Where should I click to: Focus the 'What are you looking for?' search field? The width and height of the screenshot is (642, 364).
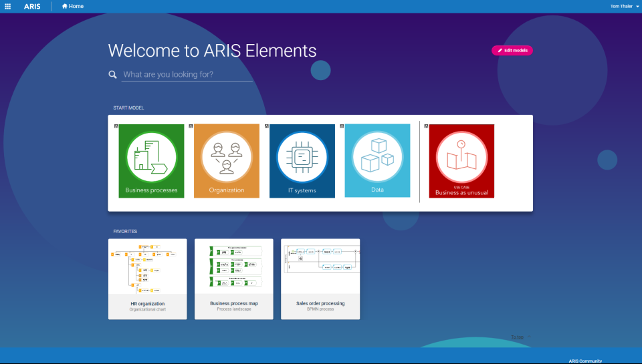pos(187,74)
